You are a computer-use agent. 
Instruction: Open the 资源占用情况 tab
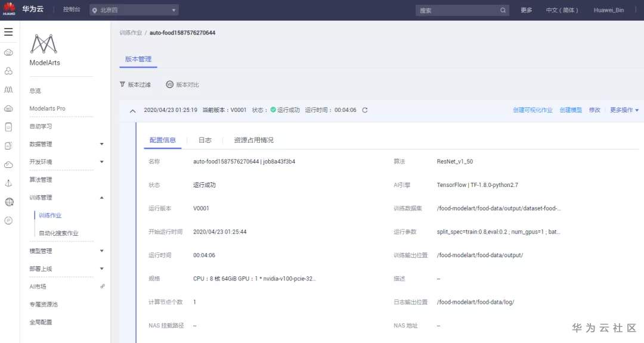click(253, 141)
